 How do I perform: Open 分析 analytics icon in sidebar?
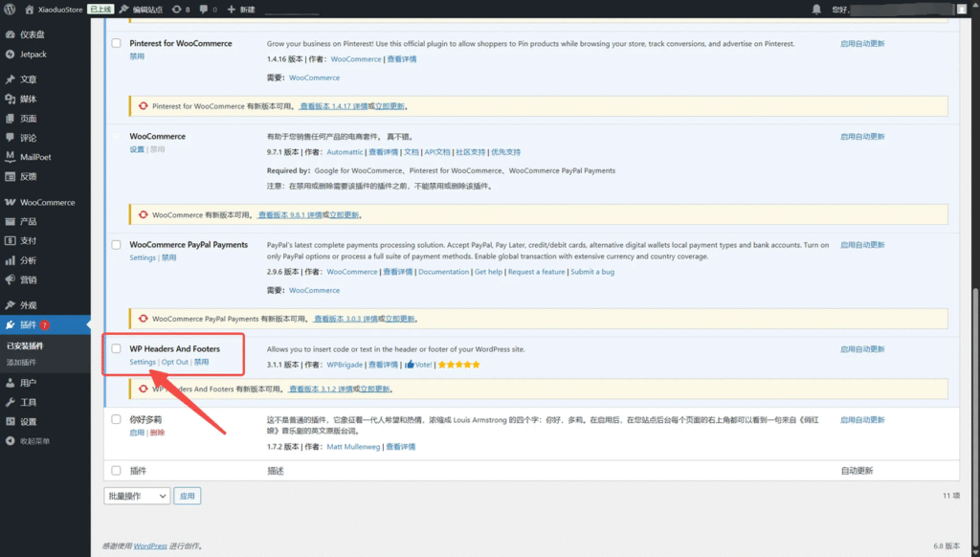click(x=10, y=260)
